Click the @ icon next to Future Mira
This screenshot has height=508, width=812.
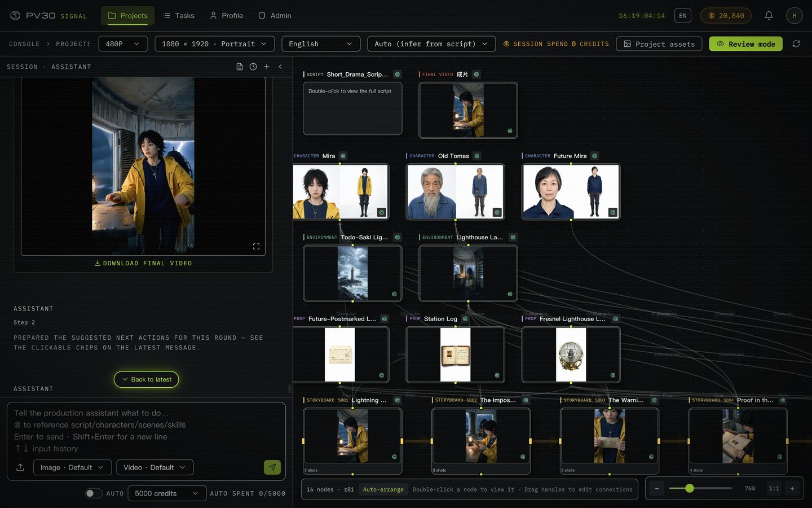(x=594, y=156)
